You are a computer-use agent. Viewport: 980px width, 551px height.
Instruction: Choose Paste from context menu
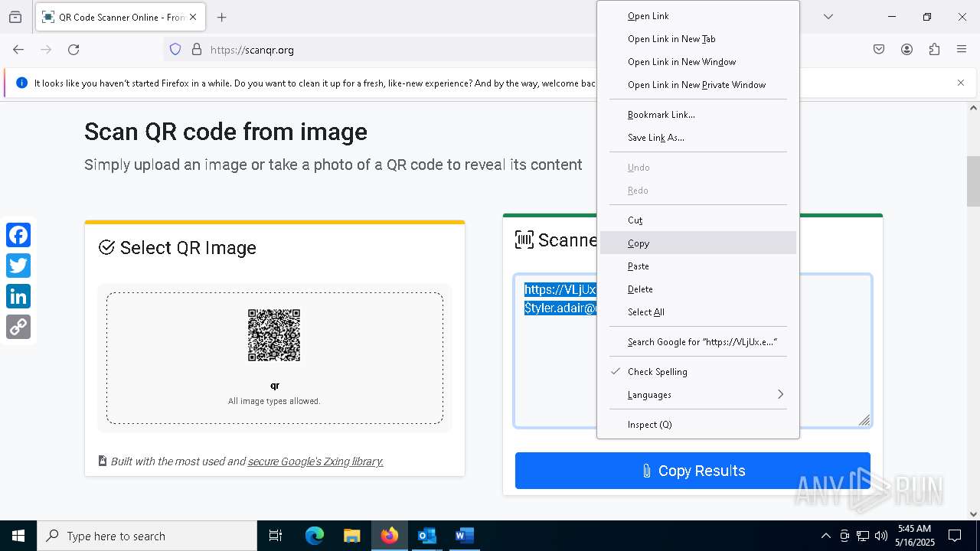coord(698,266)
